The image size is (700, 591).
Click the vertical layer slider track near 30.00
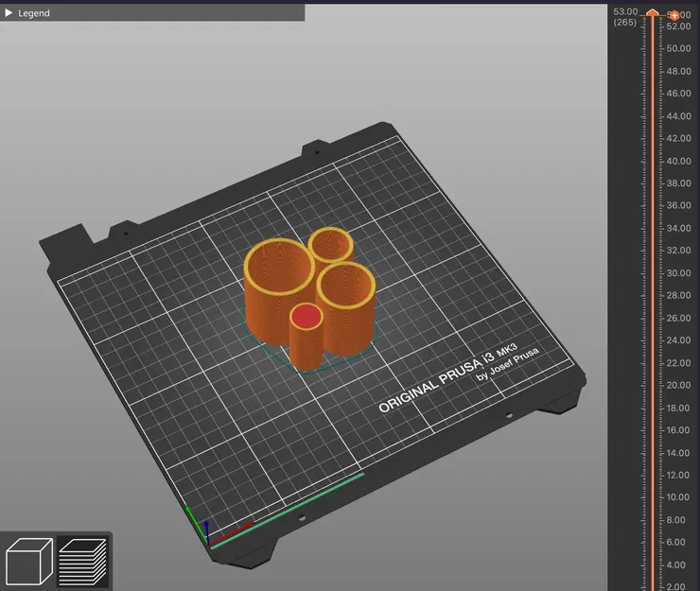click(653, 272)
